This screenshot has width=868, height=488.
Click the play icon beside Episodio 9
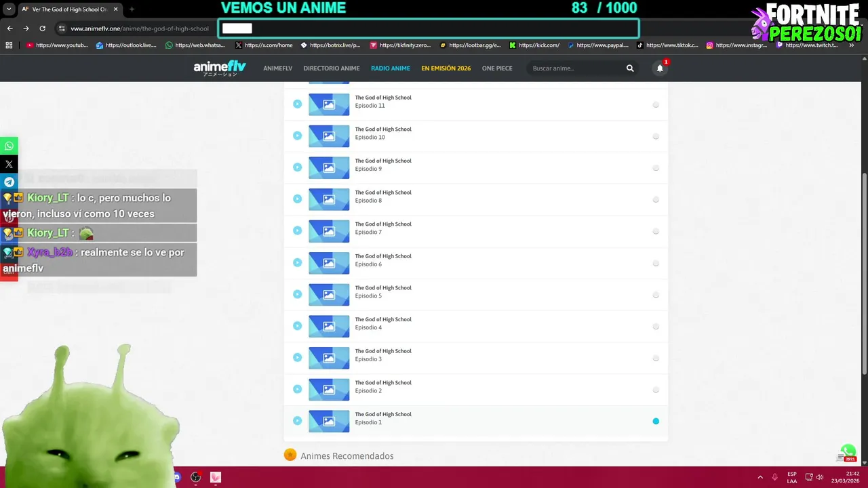pos(297,167)
